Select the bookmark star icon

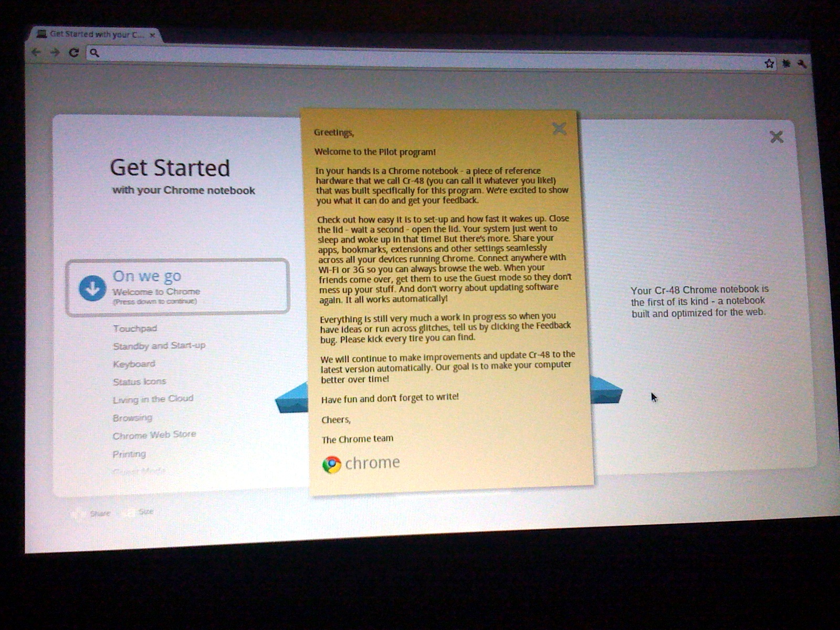click(769, 64)
